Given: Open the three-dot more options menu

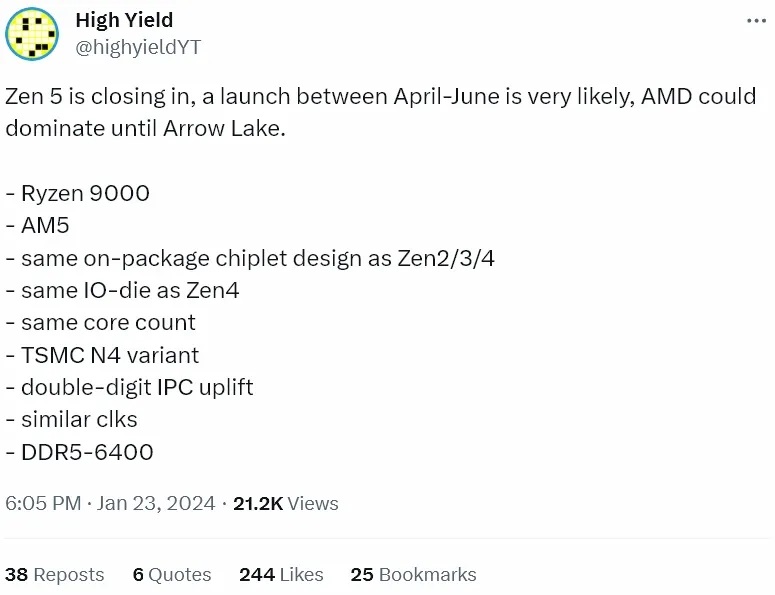Looking at the screenshot, I should [x=756, y=21].
